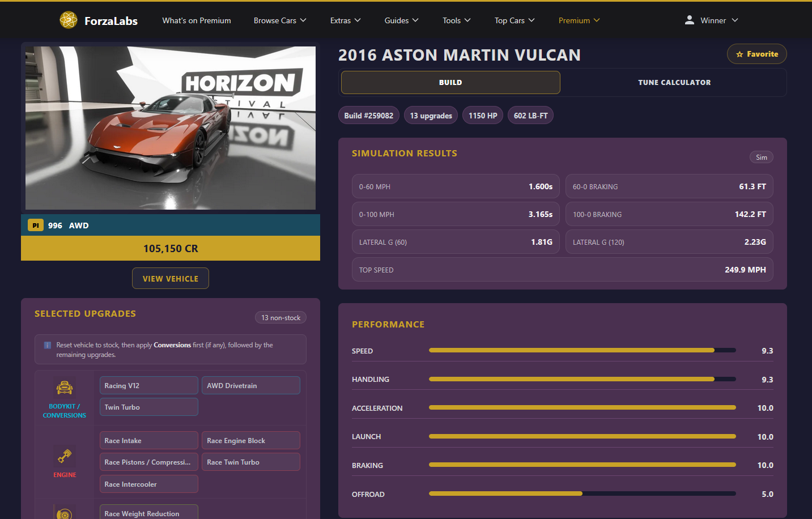This screenshot has width=812, height=519.
Task: Expand the Extras menu
Action: (345, 20)
